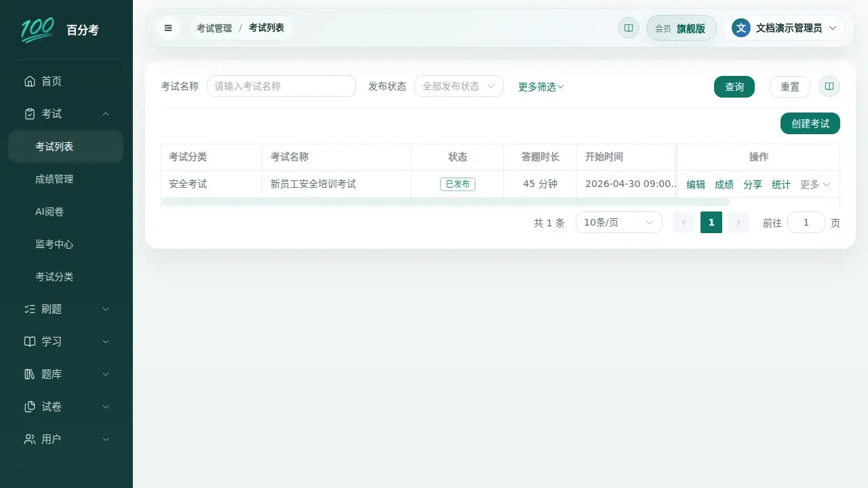Expand the 题库 sidebar menu
Viewport: 868px width, 488px height.
[x=66, y=374]
